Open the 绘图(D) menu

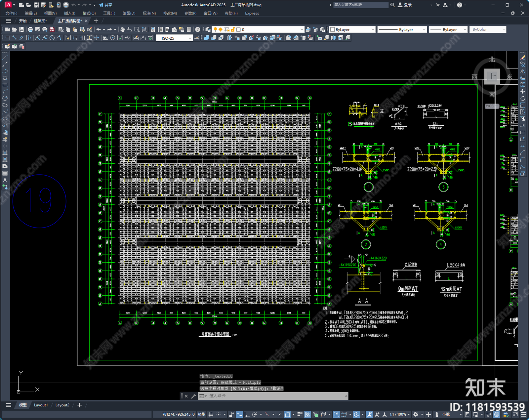[x=129, y=13]
